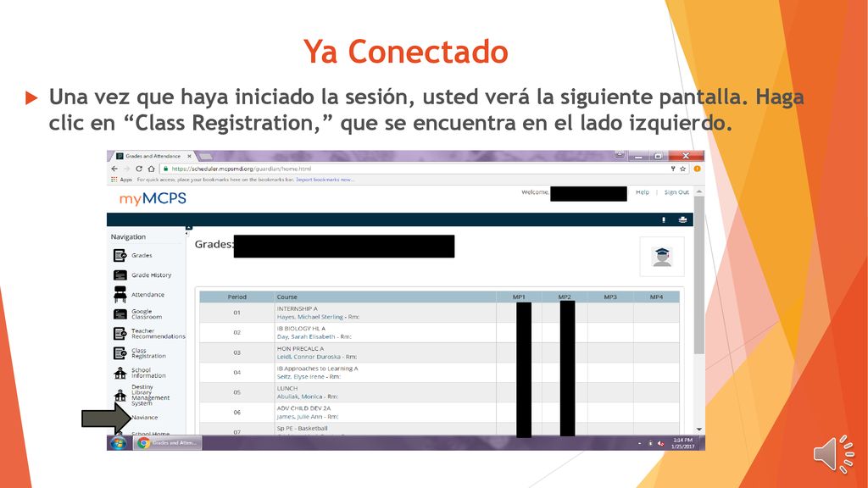Select the Period column header
Screen dimensions: 868x488
pos(237,297)
